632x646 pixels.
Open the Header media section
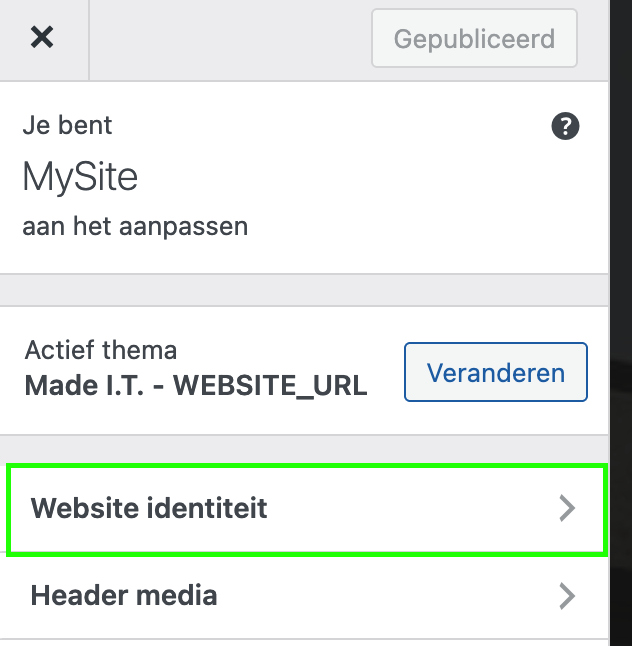click(x=124, y=596)
